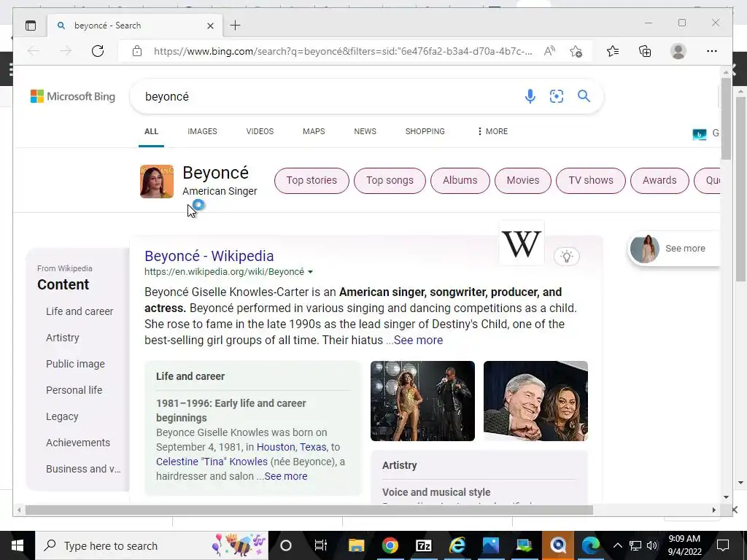
Task: Open the Celestine "Tina" Knowles link
Action: pos(212,462)
